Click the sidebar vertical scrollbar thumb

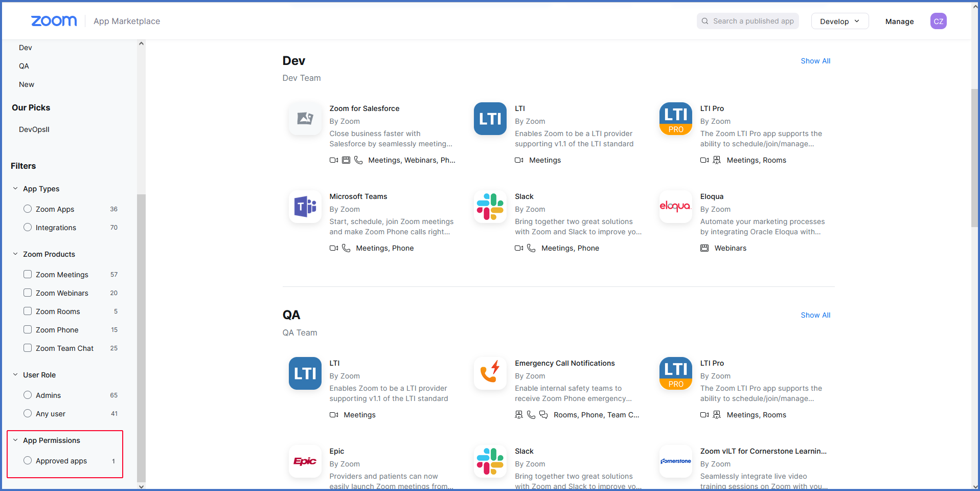click(x=141, y=338)
